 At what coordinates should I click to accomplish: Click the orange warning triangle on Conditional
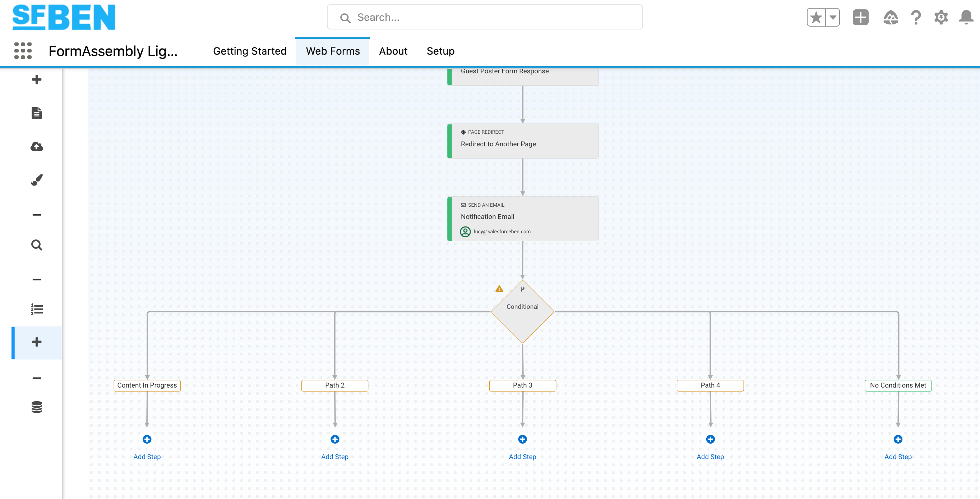(x=499, y=289)
